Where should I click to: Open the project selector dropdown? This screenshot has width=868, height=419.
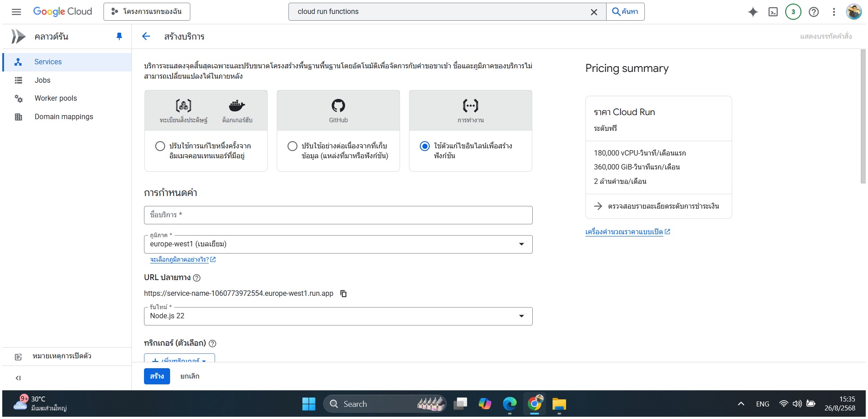(x=147, y=12)
